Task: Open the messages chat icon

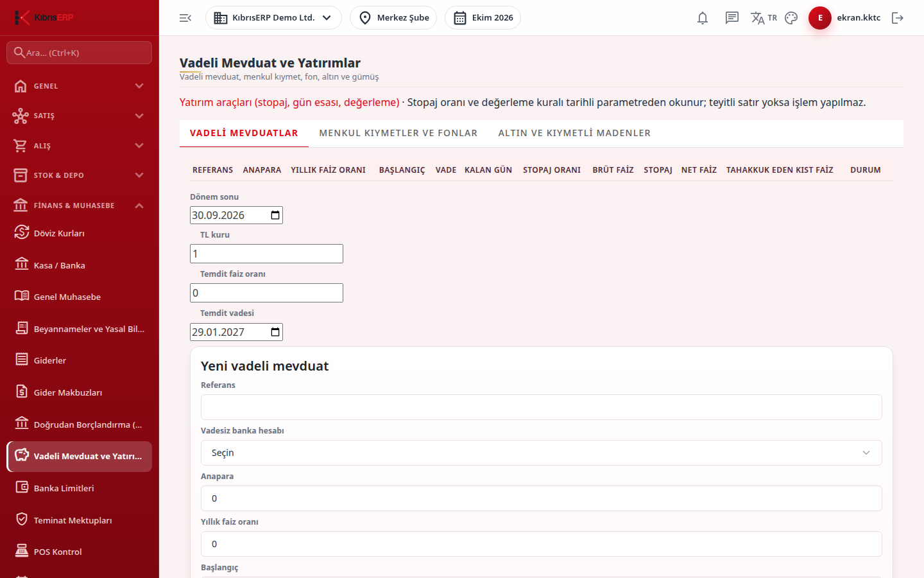Action: (732, 18)
